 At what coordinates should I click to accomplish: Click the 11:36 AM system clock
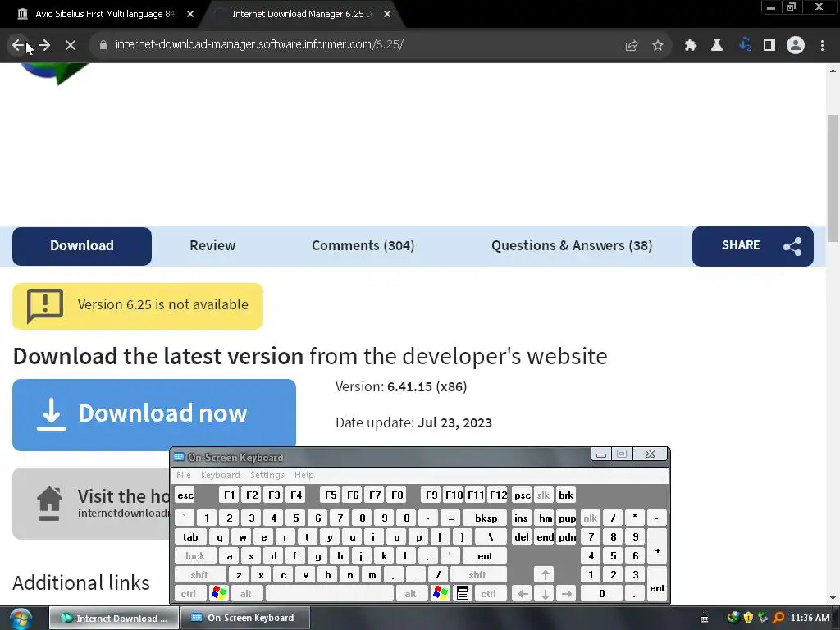810,618
